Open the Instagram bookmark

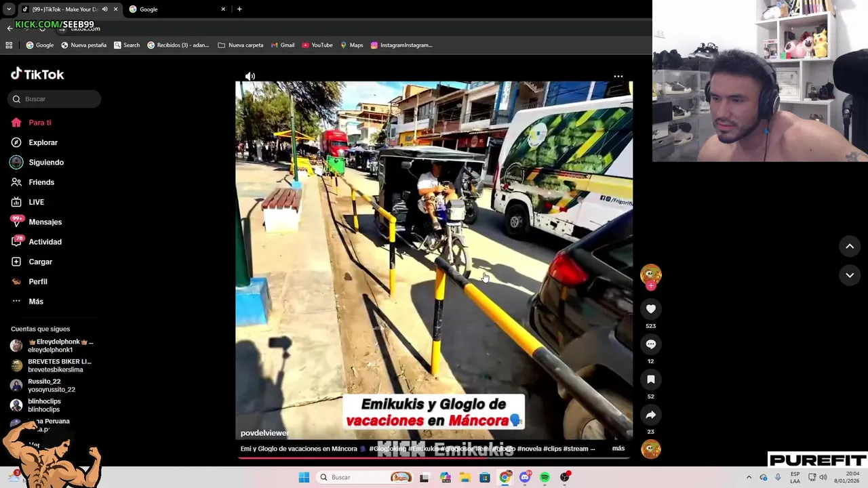tap(401, 45)
